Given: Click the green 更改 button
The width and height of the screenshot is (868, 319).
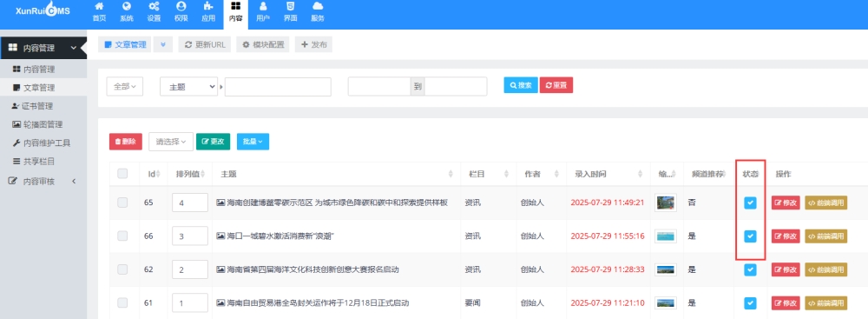Looking at the screenshot, I should [x=214, y=142].
